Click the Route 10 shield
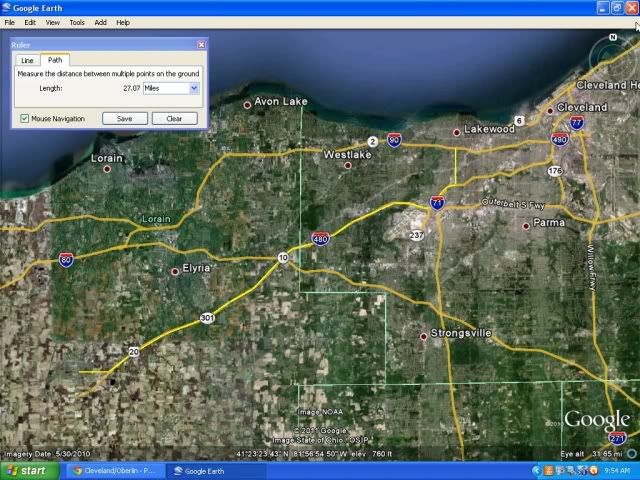Screen dimensions: 640x480 click(x=283, y=258)
